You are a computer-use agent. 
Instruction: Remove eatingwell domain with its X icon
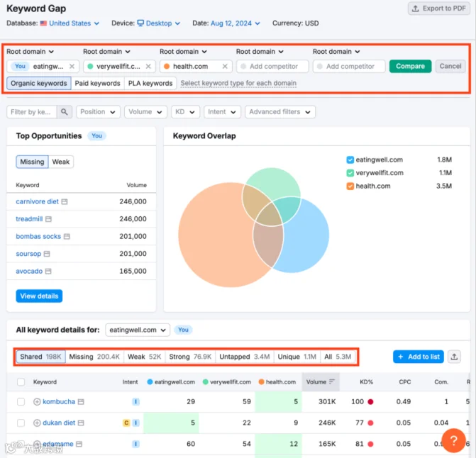pos(72,67)
